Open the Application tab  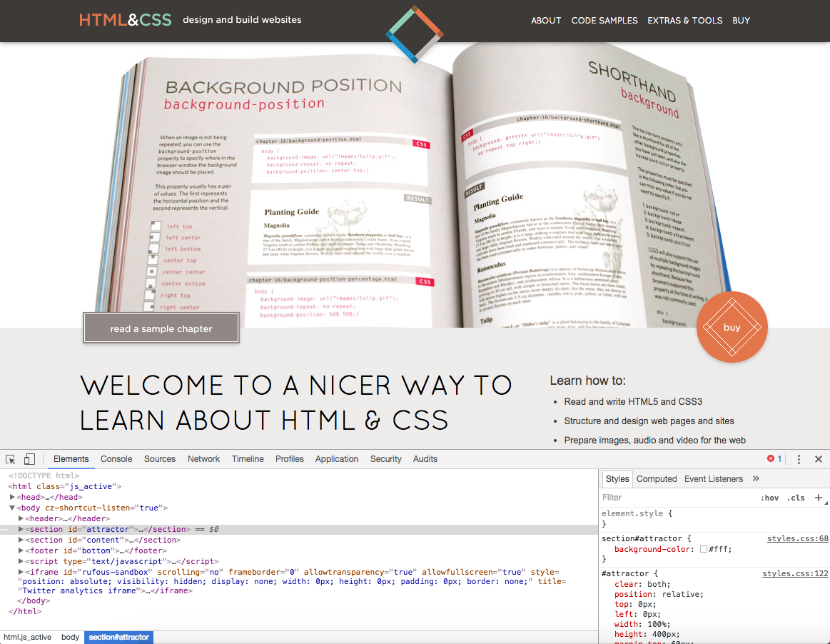tap(337, 459)
